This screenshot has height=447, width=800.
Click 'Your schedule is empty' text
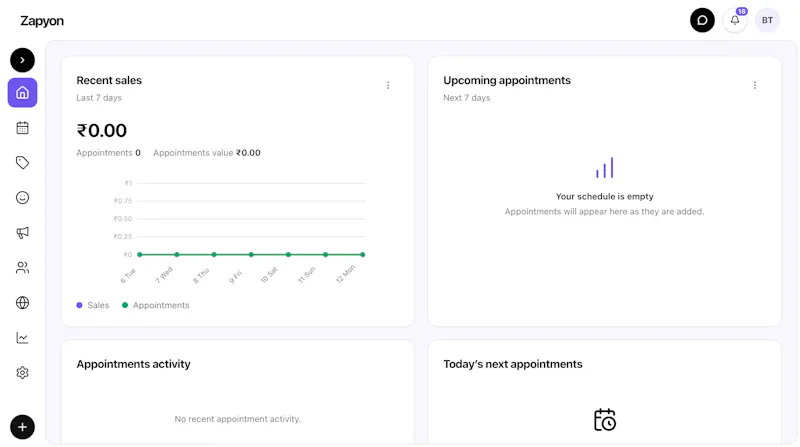click(605, 196)
